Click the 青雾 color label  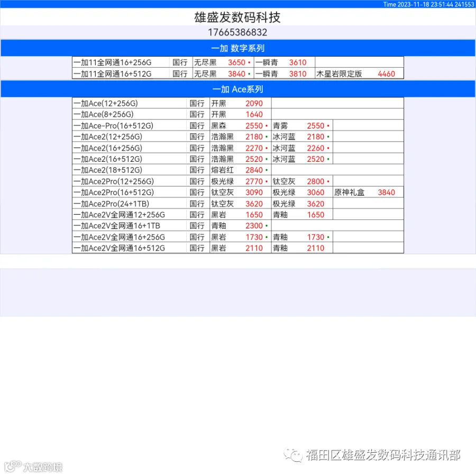[280, 126]
